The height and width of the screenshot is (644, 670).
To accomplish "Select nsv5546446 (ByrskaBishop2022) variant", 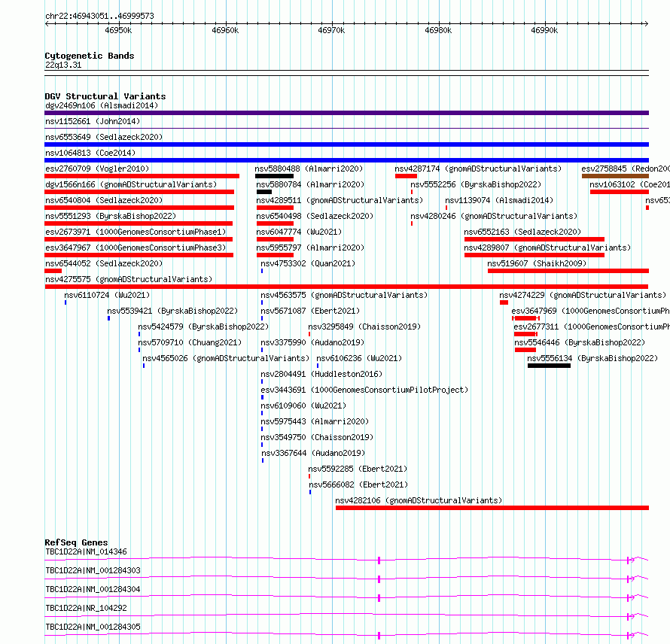I will coord(580,342).
